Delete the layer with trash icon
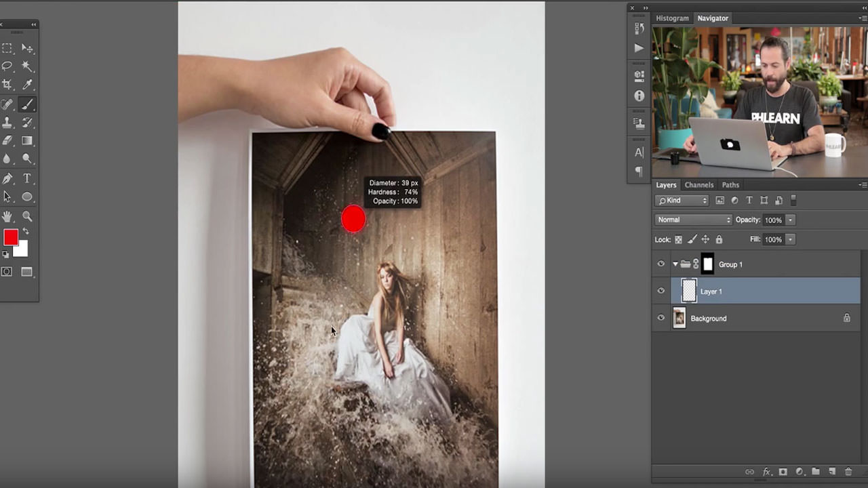This screenshot has height=488, width=868. [848, 472]
